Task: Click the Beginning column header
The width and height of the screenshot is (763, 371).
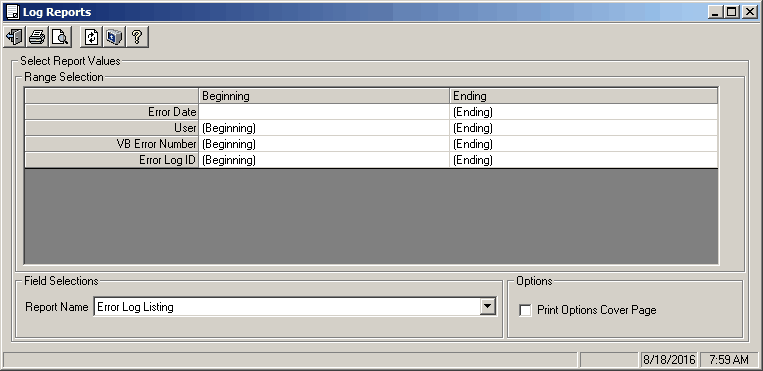Action: (x=324, y=96)
